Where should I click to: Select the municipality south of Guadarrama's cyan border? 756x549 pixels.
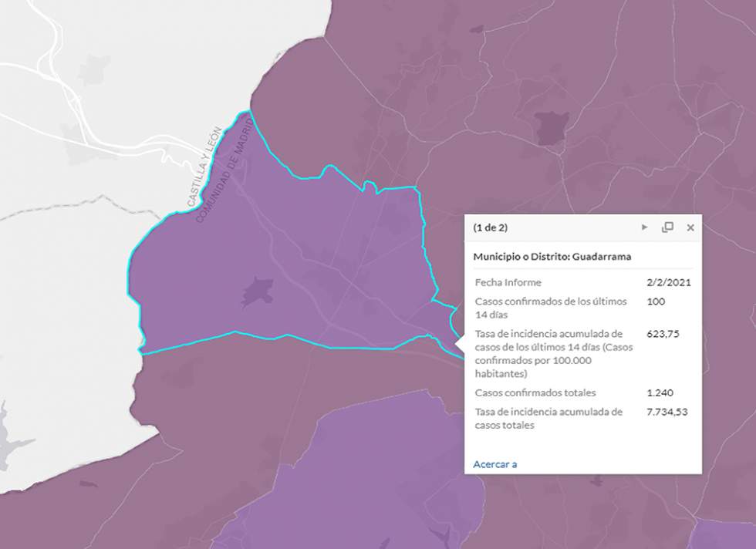coord(231,386)
